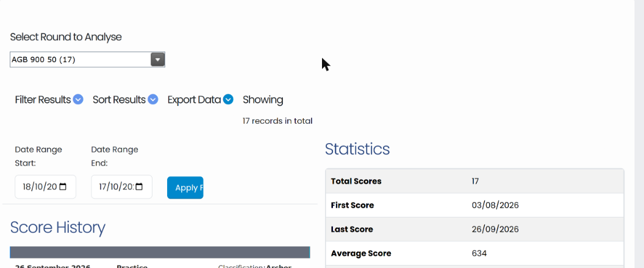The height and width of the screenshot is (268, 644).
Task: Click the Sort Results label text
Action: click(x=119, y=100)
